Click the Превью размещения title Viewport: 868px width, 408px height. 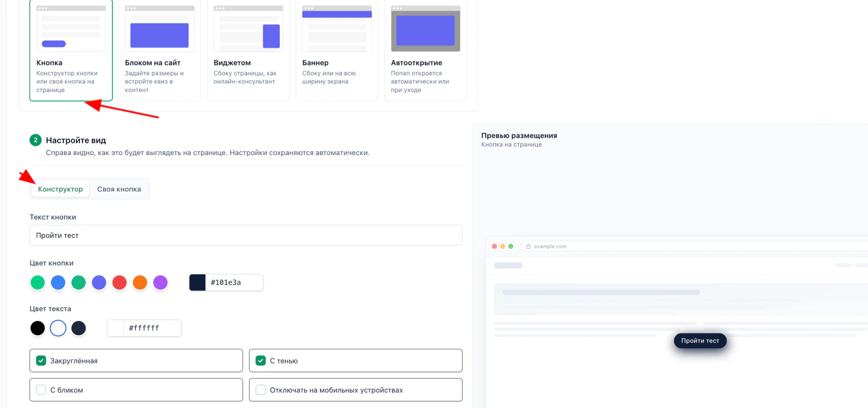[x=519, y=136]
